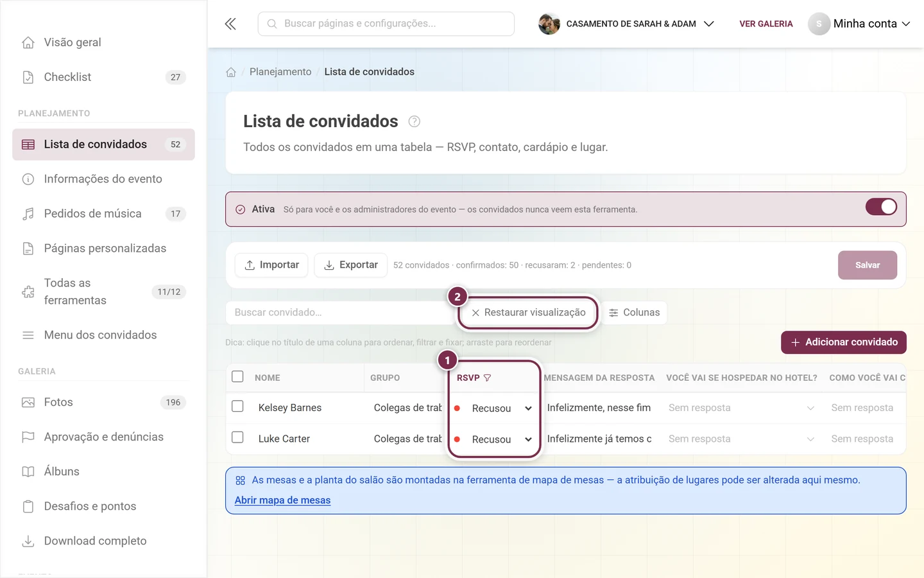Open Desafios e pontos in sidebar
The image size is (924, 578).
(103, 507)
